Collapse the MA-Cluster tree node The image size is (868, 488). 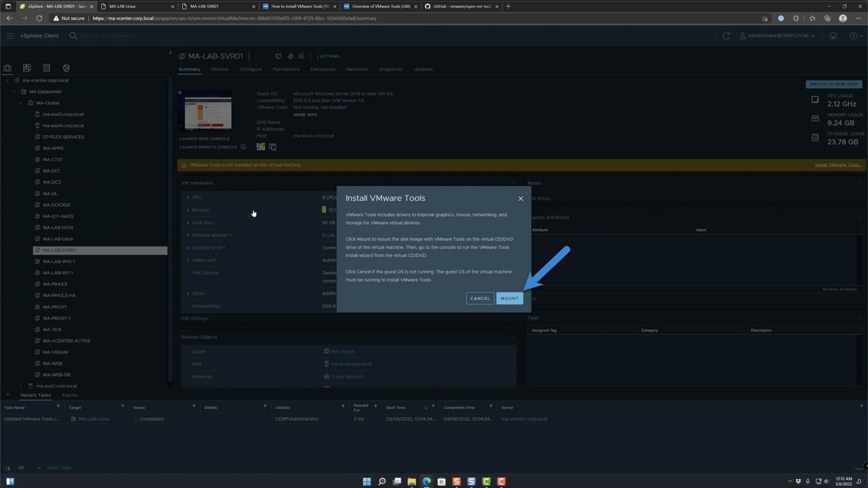[21, 103]
